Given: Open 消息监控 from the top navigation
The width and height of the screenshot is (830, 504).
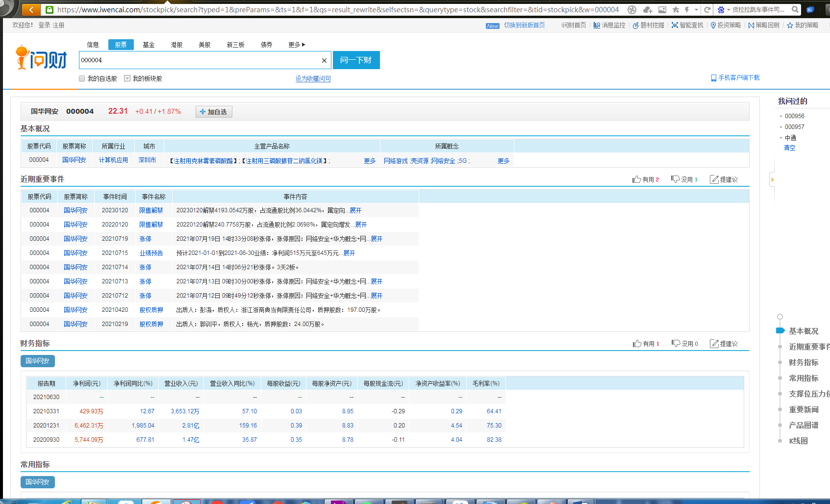Looking at the screenshot, I should pyautogui.click(x=609, y=25).
